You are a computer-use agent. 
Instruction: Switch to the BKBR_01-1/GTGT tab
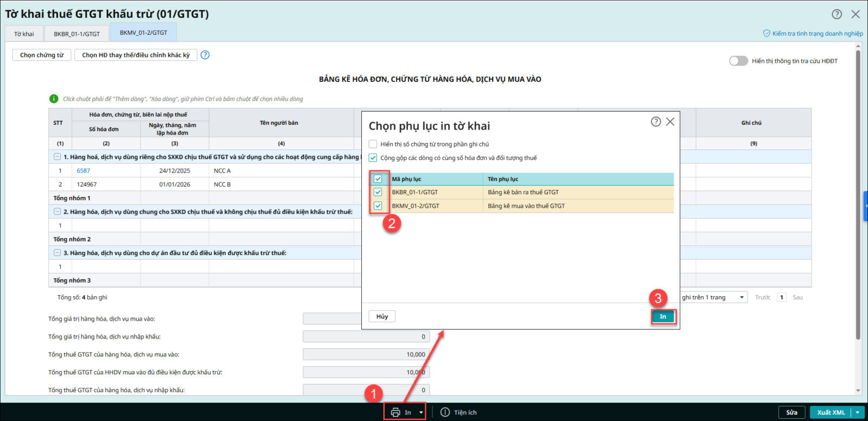pyautogui.click(x=76, y=34)
